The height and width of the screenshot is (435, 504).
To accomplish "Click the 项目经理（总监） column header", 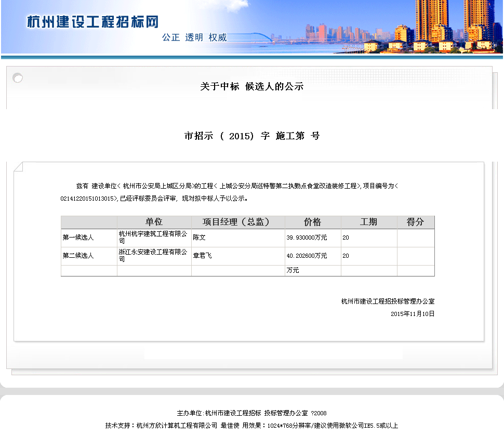I will pyautogui.click(x=238, y=222).
